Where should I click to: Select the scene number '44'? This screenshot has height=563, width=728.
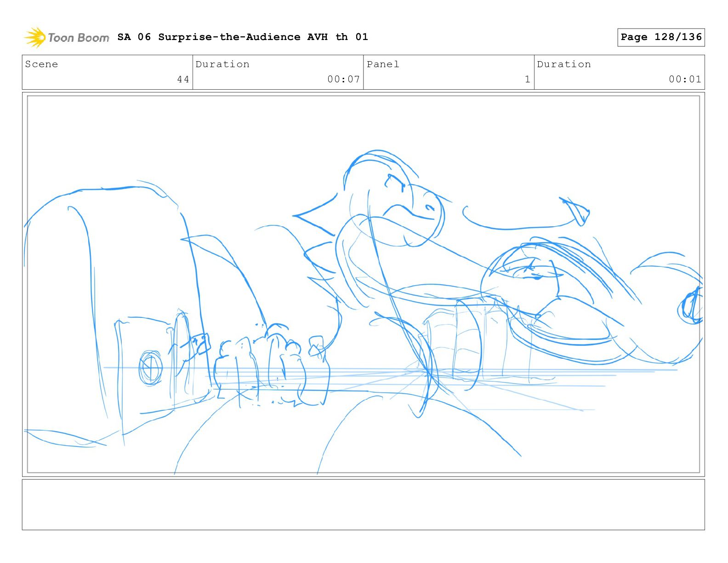coord(183,79)
